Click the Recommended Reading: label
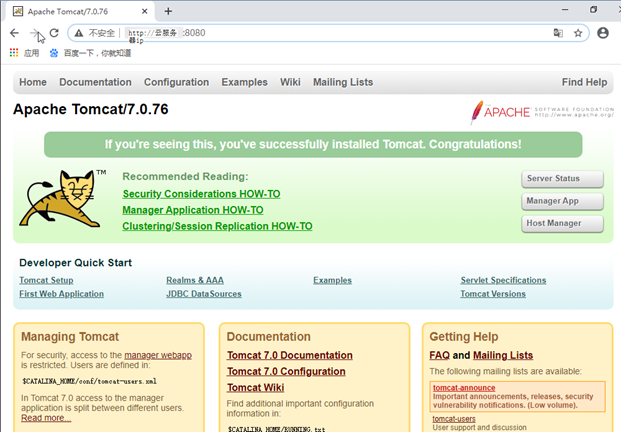 [185, 176]
